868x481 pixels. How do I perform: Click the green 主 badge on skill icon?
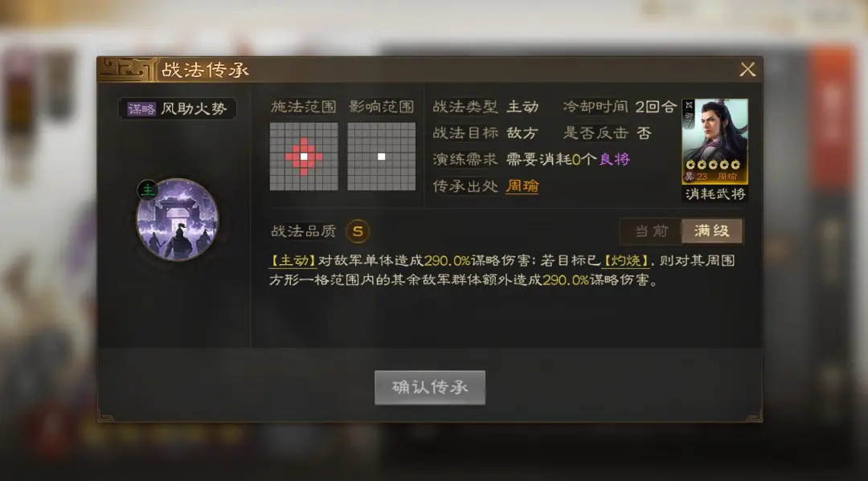(148, 190)
